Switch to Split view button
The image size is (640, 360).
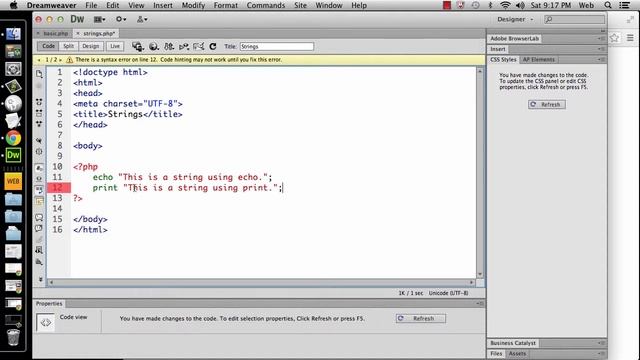pos(69,46)
